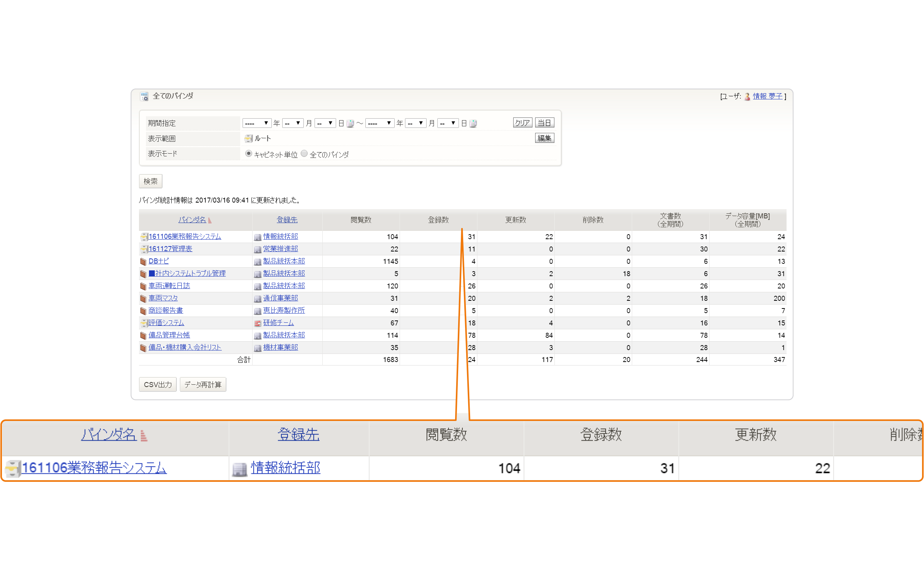The width and height of the screenshot is (924, 570).
Task: Click the binder icon for DBナビ
Action: pos(143,262)
